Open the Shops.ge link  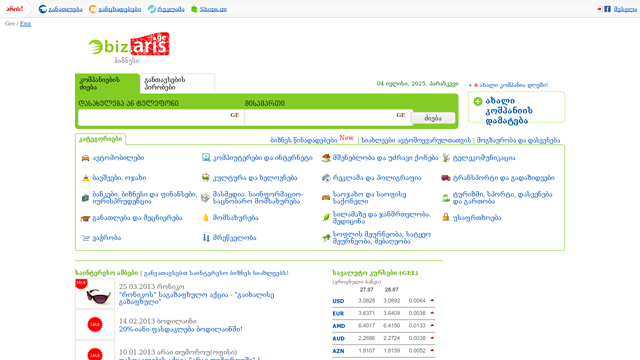[213, 9]
